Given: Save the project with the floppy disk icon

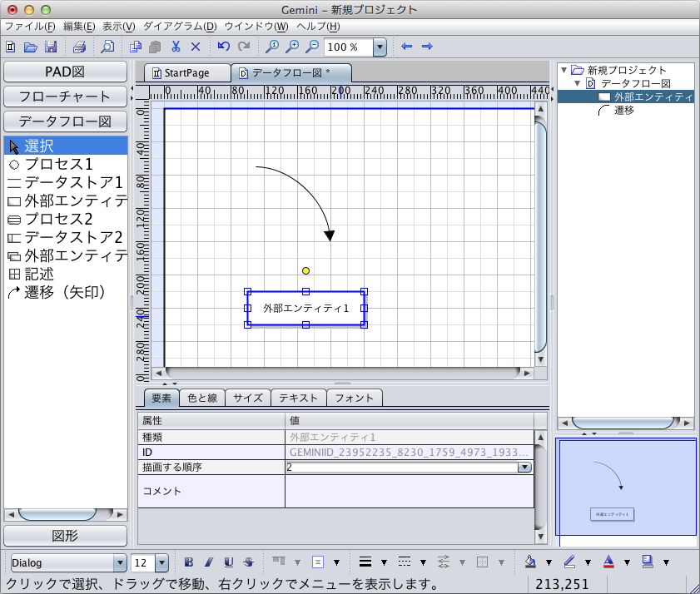Looking at the screenshot, I should point(51,47).
